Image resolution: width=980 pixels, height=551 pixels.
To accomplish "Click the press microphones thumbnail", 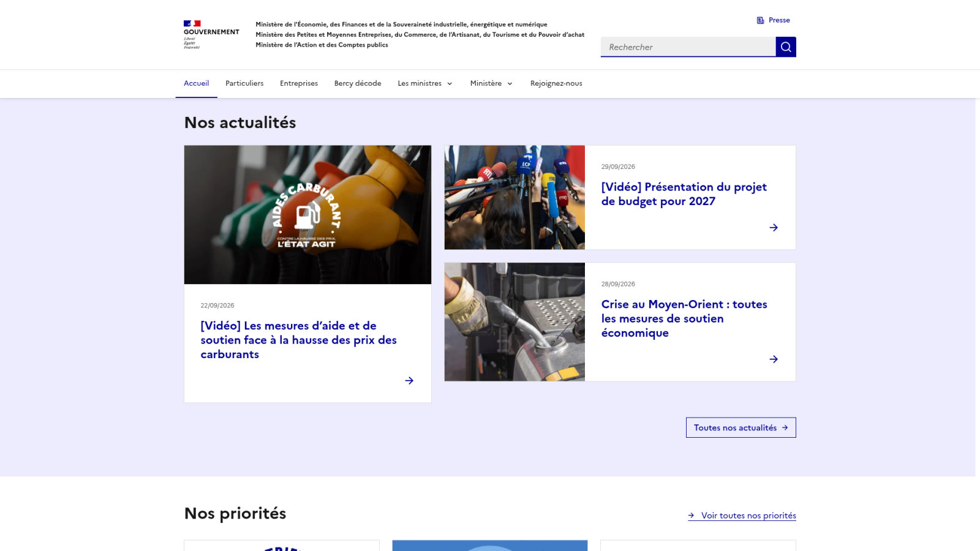I will 514,197.
